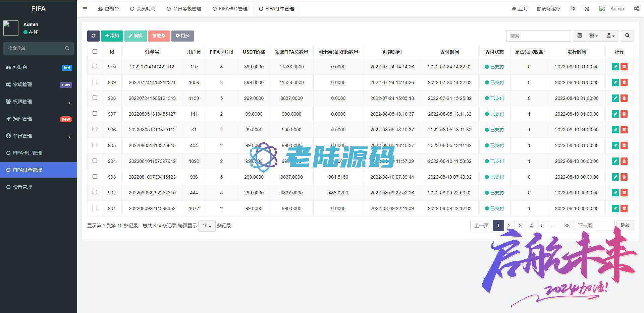Switch to the FIFA卡片管理 tab
The height and width of the screenshot is (313, 644).
(x=230, y=9)
